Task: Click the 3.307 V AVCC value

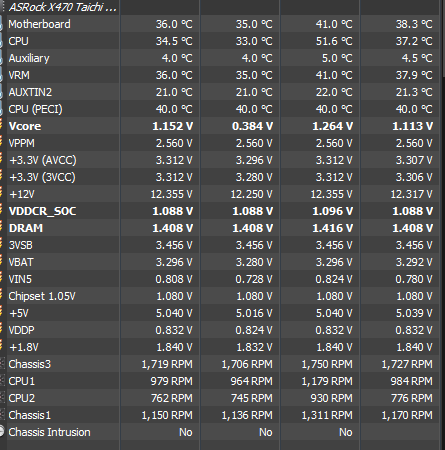Action: pyautogui.click(x=414, y=160)
